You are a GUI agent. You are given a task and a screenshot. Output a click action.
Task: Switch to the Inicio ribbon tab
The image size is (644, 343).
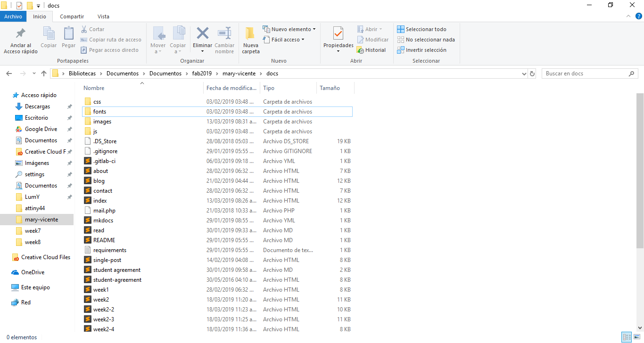click(x=40, y=16)
